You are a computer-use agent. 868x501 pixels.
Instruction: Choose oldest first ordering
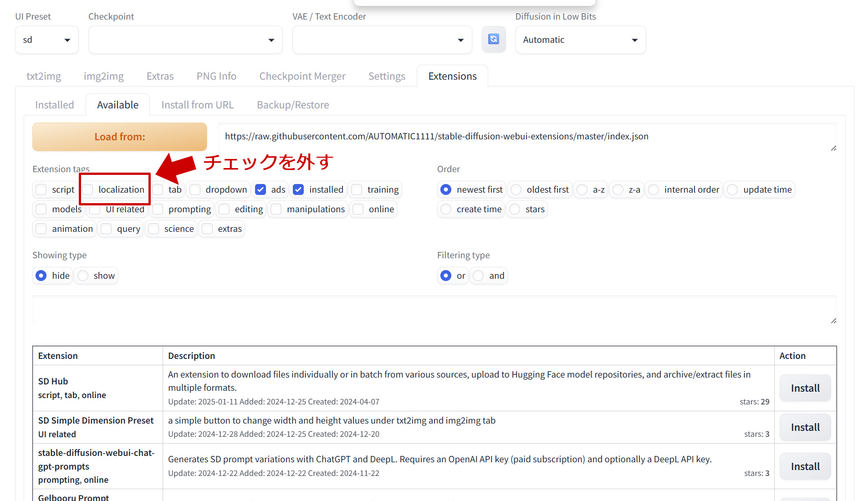pyautogui.click(x=516, y=189)
